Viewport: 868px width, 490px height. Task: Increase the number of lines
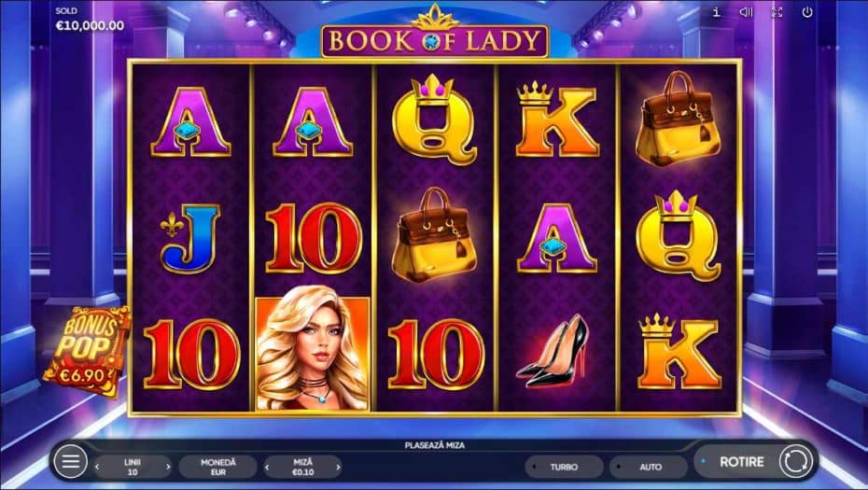167,467
